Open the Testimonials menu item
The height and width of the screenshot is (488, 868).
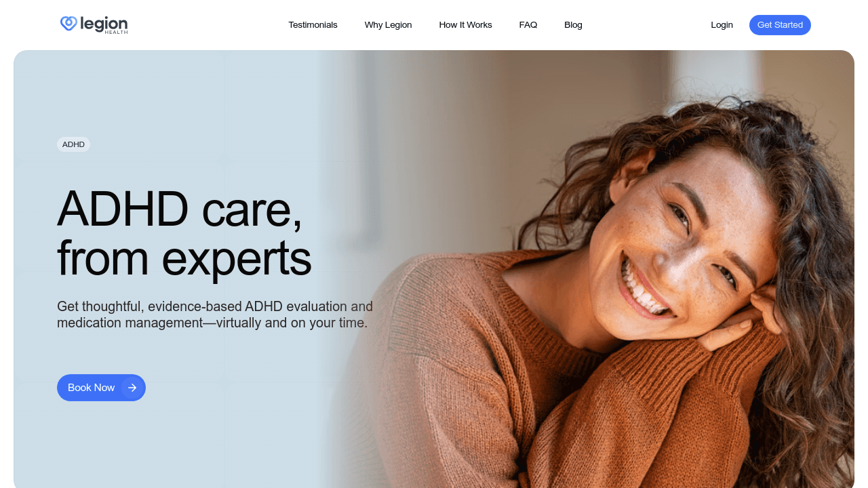tap(313, 25)
